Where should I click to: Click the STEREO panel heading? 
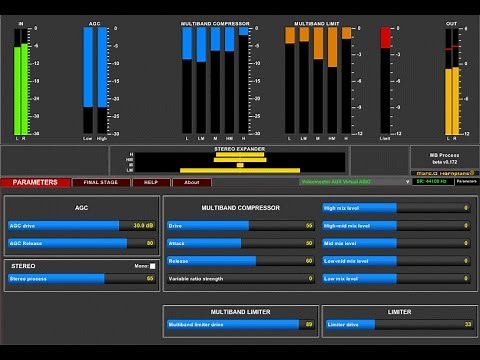[23, 266]
